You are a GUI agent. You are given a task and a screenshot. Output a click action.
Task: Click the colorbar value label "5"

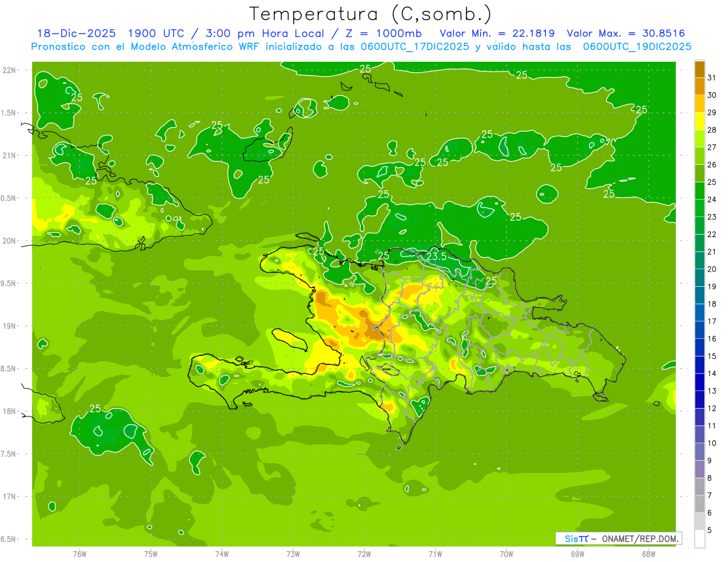[x=710, y=530]
